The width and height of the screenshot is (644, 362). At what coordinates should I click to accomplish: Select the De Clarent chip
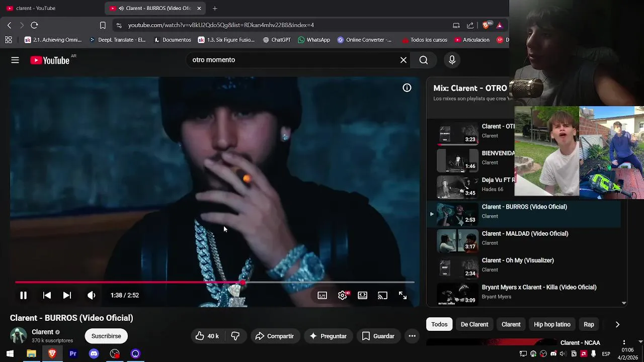pyautogui.click(x=474, y=324)
